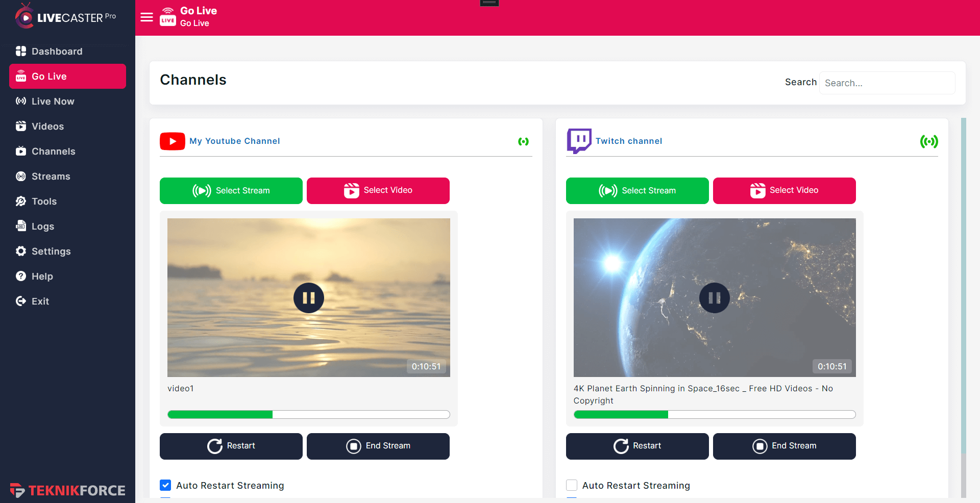Click the Twitch logo icon

click(x=579, y=141)
